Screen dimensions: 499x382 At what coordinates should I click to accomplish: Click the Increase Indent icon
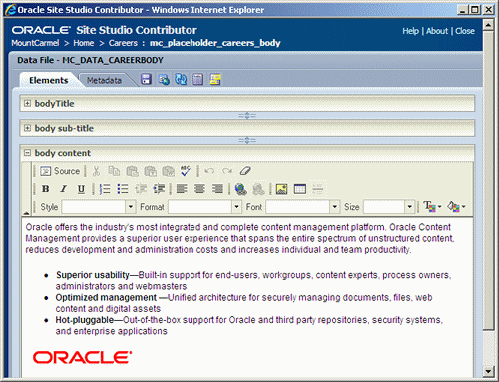159,189
